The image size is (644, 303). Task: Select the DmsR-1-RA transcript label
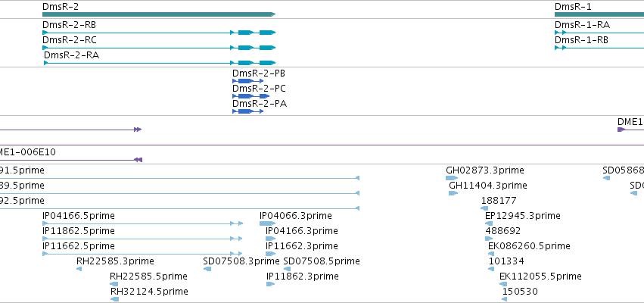583,25
